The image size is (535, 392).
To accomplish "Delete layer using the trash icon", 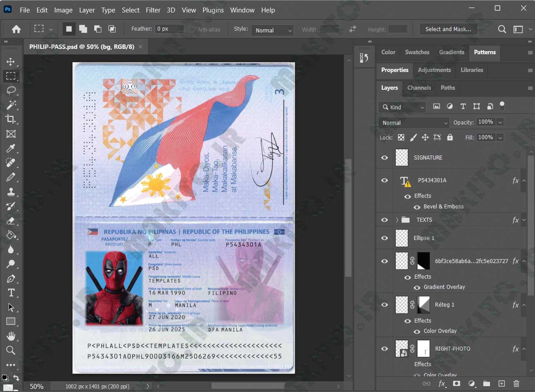I will tap(516, 384).
